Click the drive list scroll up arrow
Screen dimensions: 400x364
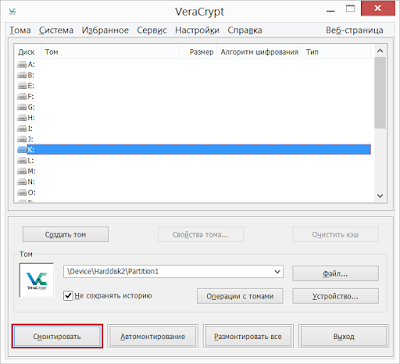click(380, 51)
